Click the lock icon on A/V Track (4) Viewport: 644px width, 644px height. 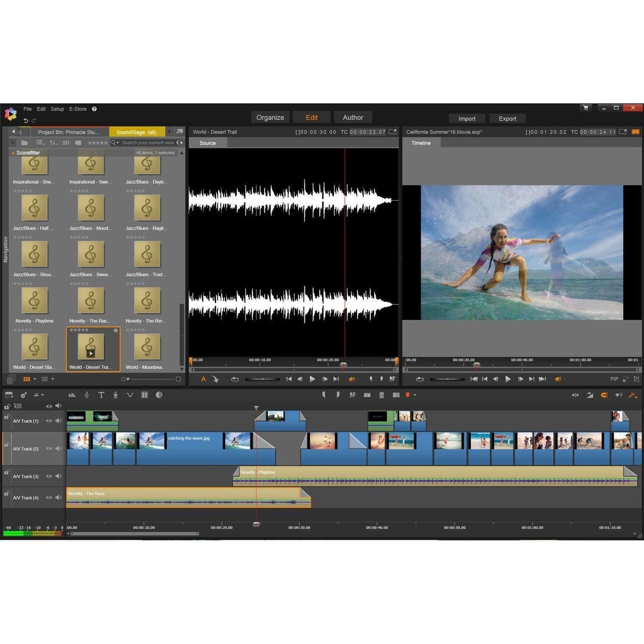[x=6, y=493]
